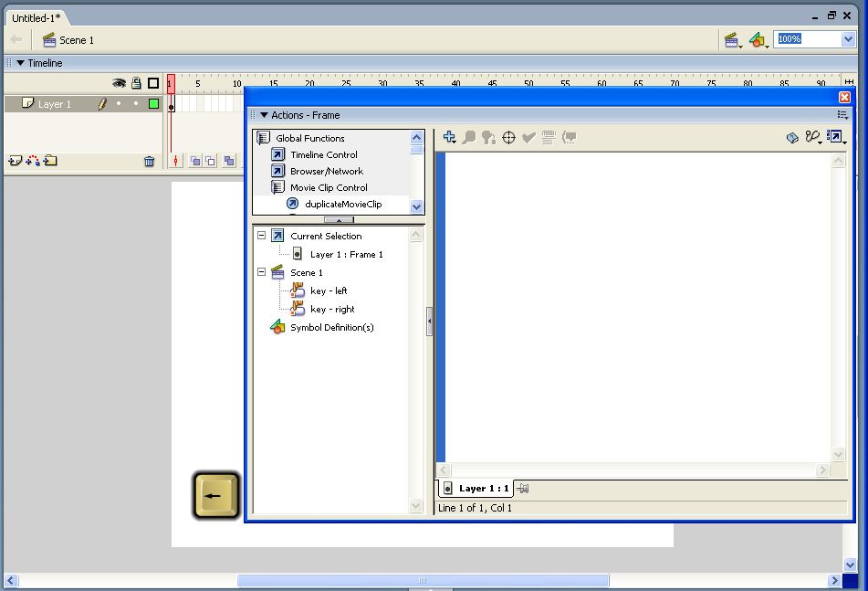The width and height of the screenshot is (868, 591).
Task: Click Scene 1 in the edit bar
Action: 68,40
